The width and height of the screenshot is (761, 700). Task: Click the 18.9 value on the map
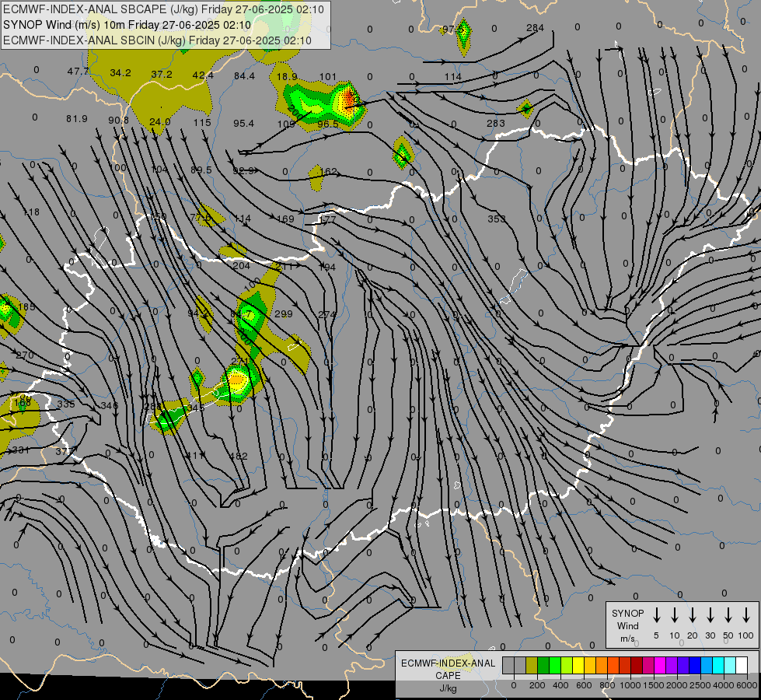click(x=286, y=77)
